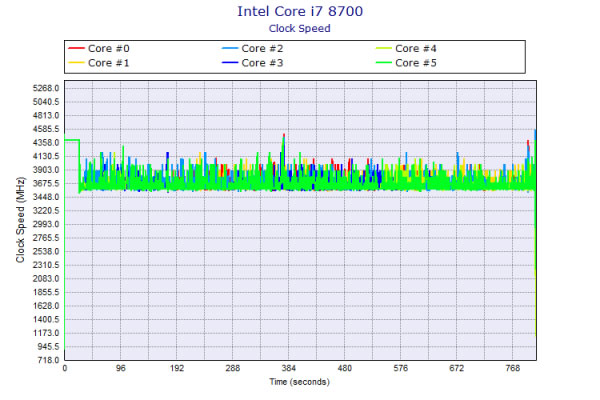Click the 288 seconds x-axis label
The image size is (600, 400).
(233, 368)
